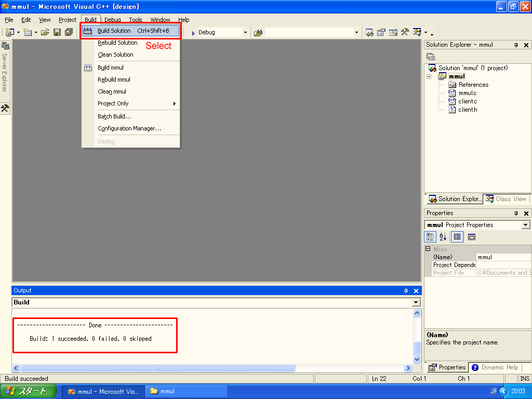Open Class View from the toolbar icon
The width and height of the screenshot is (532, 399).
click(417, 32)
